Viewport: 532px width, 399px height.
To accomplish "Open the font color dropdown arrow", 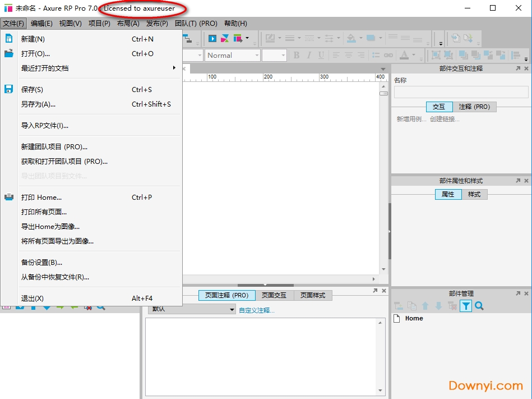I will coord(414,54).
